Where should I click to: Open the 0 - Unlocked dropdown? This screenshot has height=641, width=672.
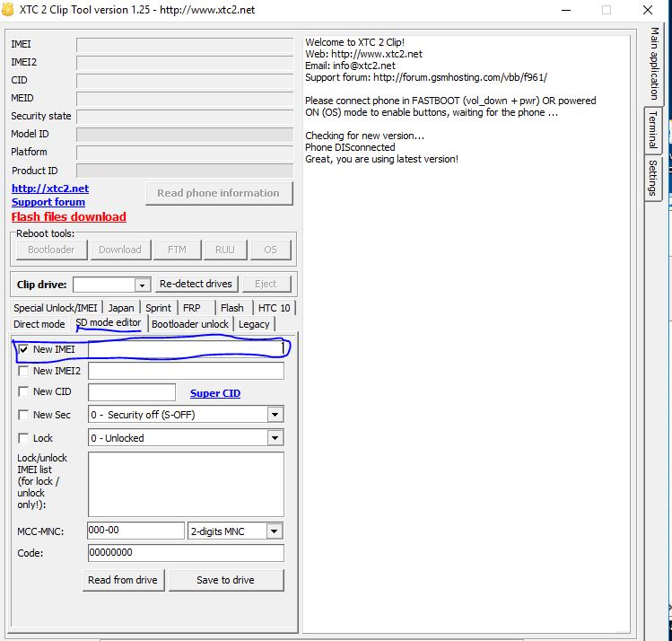(x=275, y=438)
